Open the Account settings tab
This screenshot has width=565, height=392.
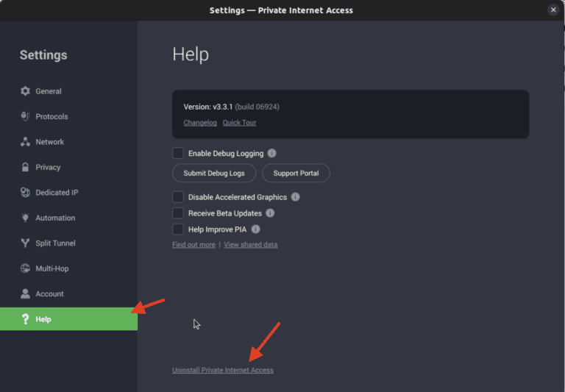pos(49,294)
